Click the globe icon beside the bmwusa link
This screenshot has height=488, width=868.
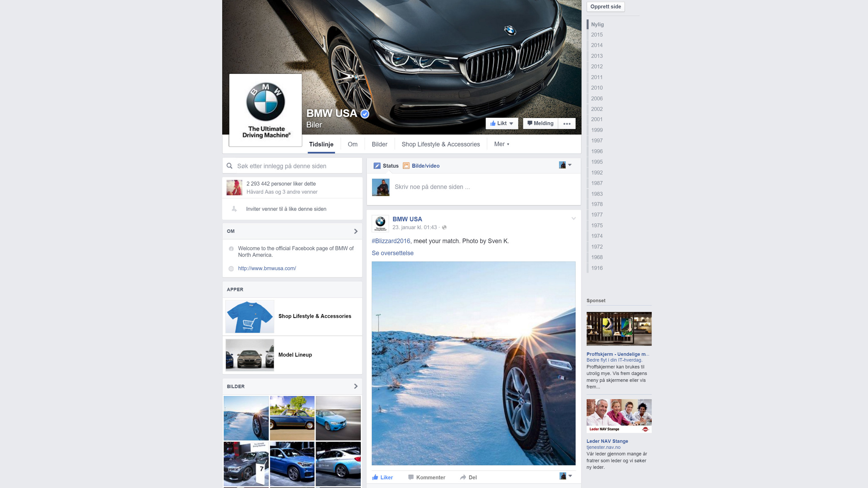click(x=231, y=269)
